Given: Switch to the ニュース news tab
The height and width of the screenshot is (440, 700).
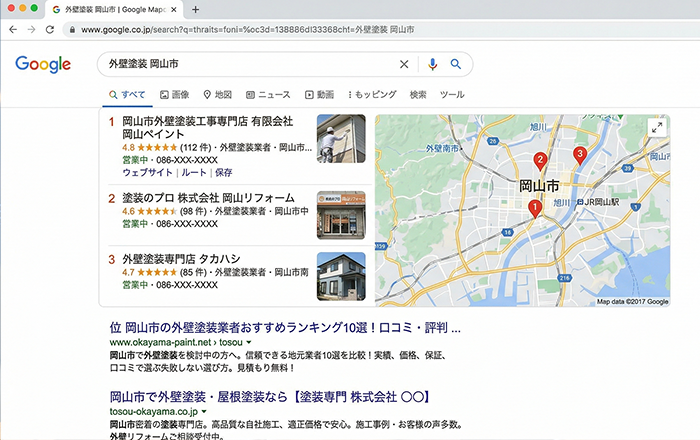Looking at the screenshot, I should click(267, 95).
